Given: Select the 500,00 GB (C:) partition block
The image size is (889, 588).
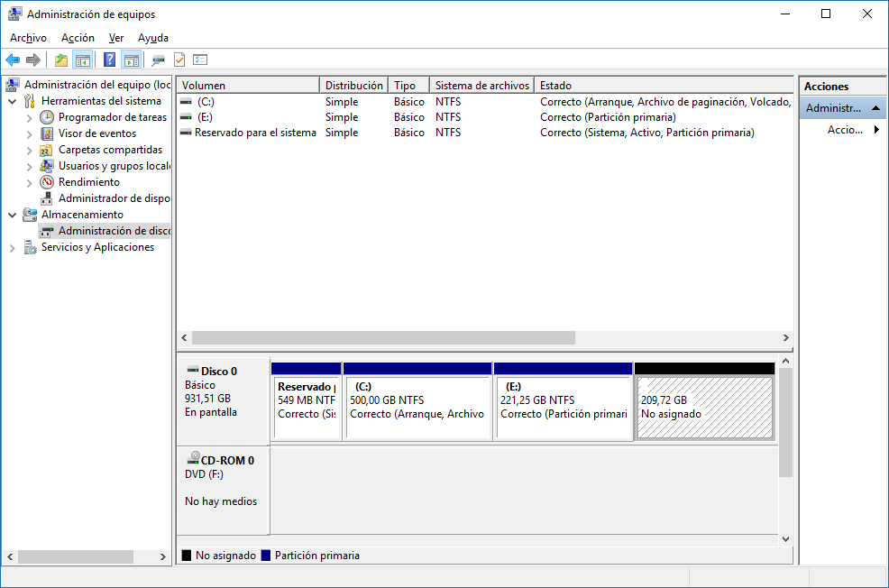Looking at the screenshot, I should coord(417,401).
